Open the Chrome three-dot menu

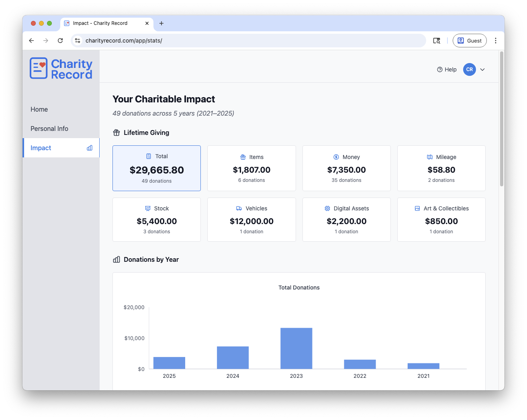pyautogui.click(x=496, y=41)
